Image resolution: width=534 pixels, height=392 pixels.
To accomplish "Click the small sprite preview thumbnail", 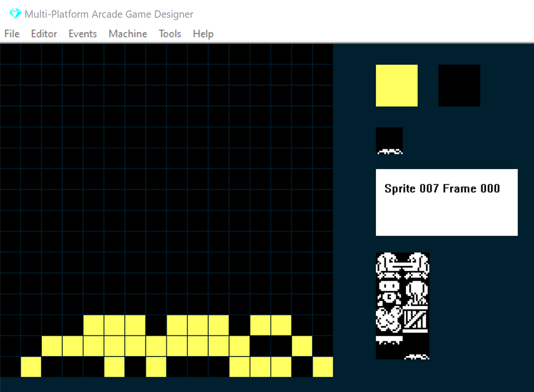I will [x=389, y=141].
